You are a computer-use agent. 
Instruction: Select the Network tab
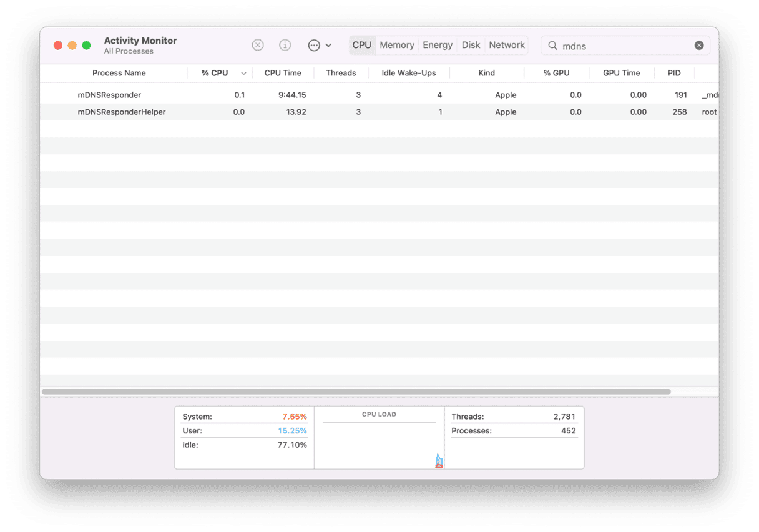[x=506, y=45]
